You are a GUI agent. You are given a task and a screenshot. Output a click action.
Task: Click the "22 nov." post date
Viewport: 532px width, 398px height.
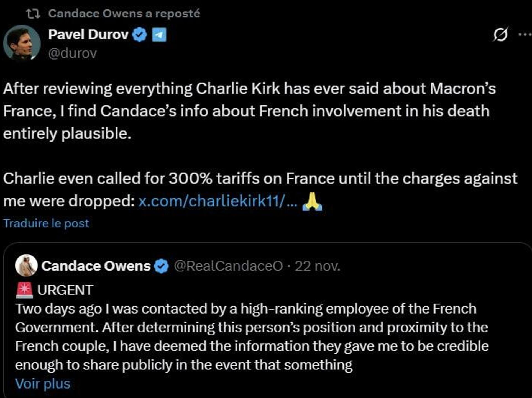317,266
